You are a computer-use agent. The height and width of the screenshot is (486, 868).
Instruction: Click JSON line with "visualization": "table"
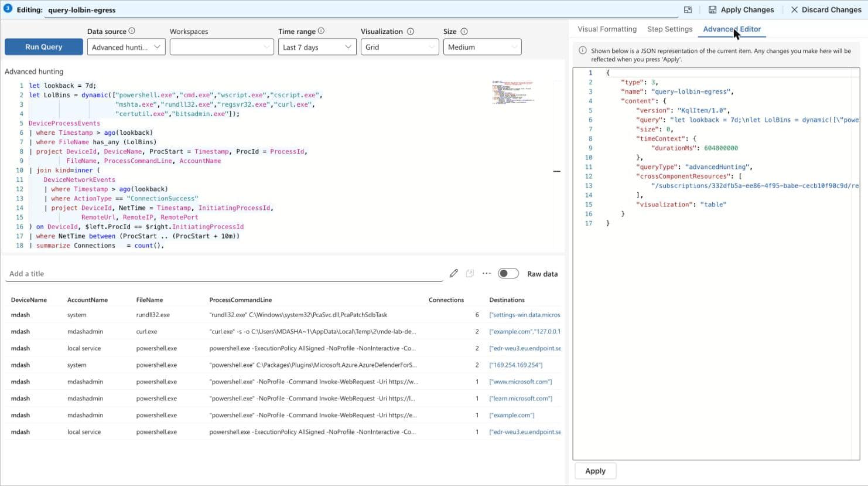click(681, 205)
